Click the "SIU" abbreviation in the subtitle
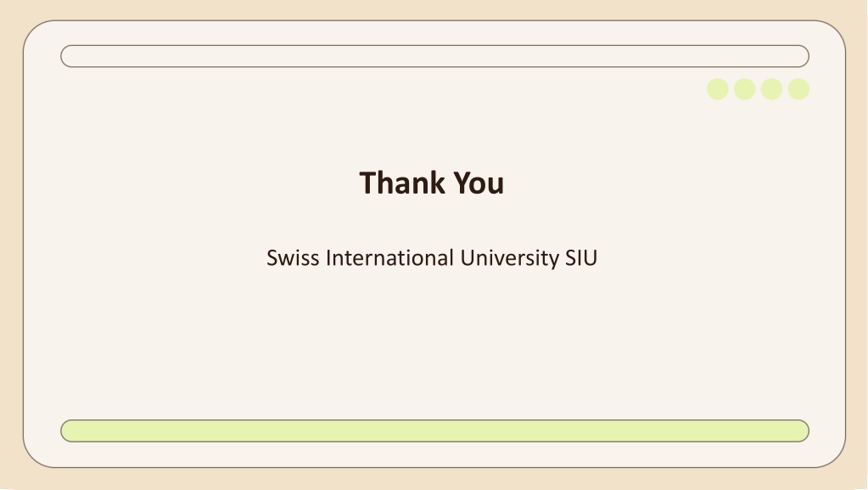This screenshot has width=868, height=490. tap(581, 258)
